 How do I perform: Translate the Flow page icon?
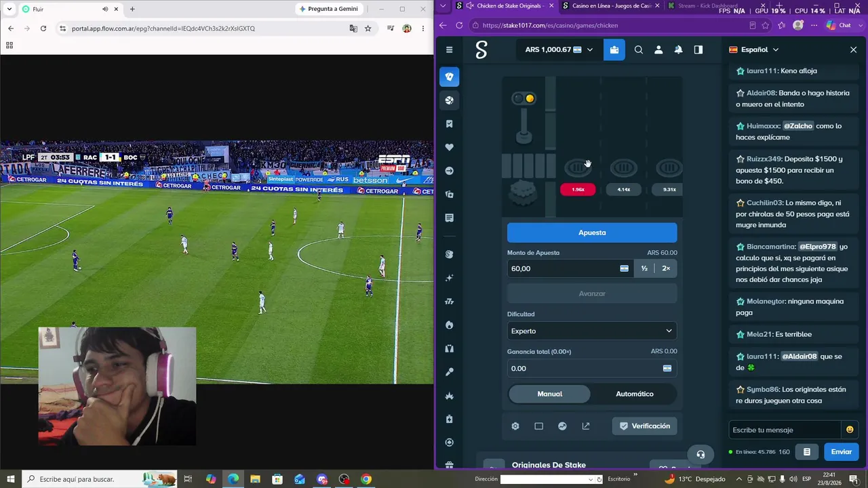tap(353, 28)
